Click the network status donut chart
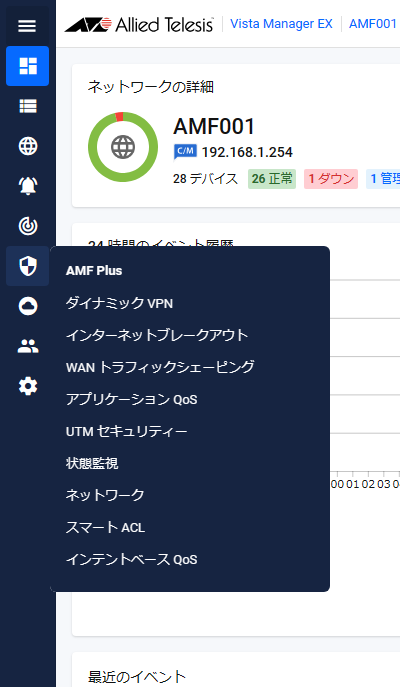Viewport: 400px width, 687px height. (x=123, y=147)
